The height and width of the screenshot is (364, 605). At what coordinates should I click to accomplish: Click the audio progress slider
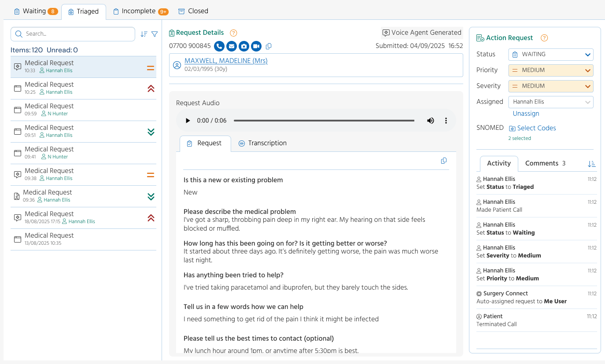coord(324,121)
